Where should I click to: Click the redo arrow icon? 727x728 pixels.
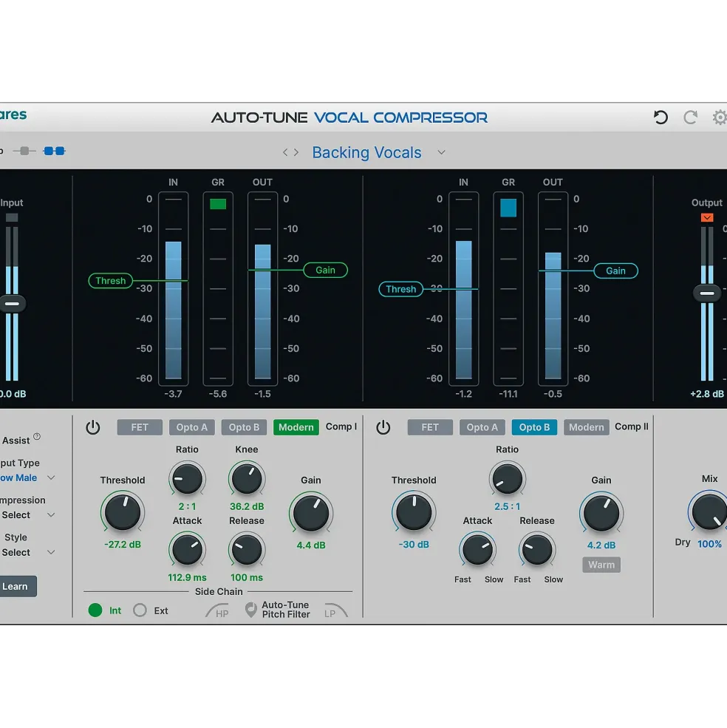coord(690,118)
